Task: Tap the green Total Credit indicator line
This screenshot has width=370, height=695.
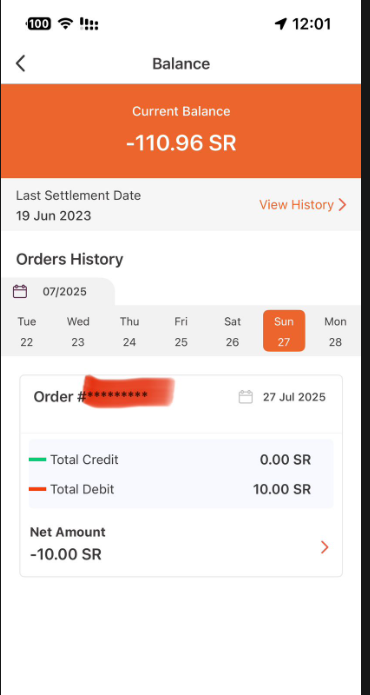Action: 38,460
